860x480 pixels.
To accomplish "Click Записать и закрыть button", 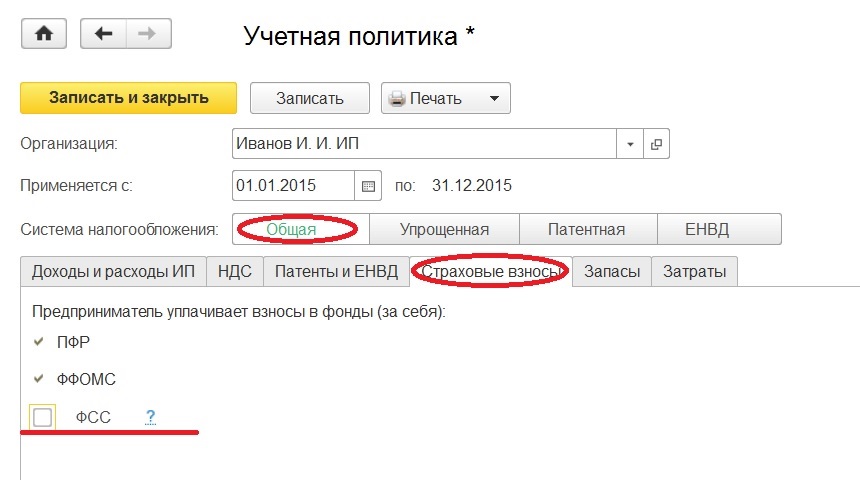I will [x=128, y=98].
